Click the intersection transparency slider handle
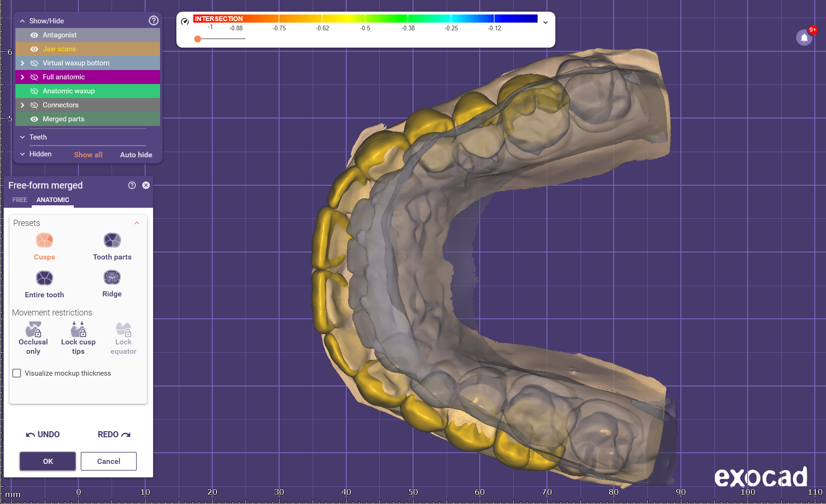Screen dimensions: 826x504 point(198,39)
